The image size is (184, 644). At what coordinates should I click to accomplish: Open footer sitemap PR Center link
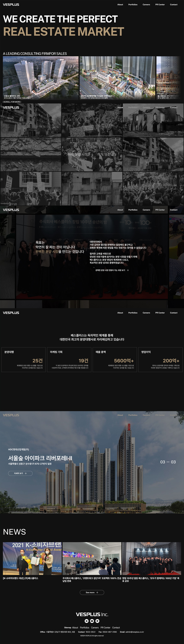(105, 627)
